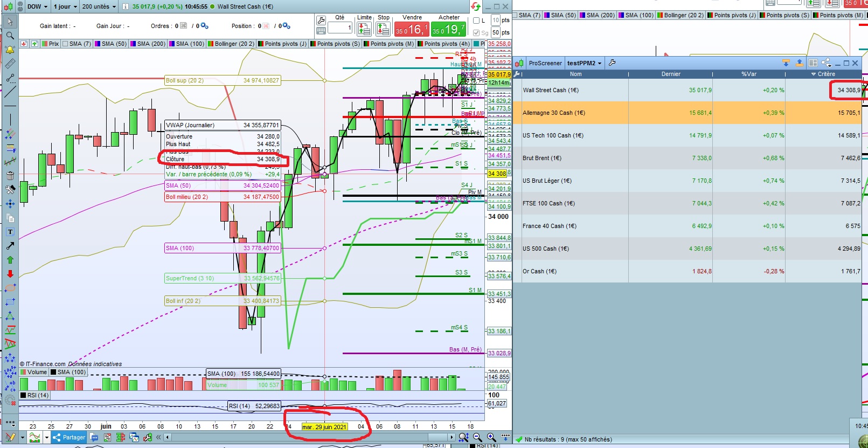The width and height of the screenshot is (868, 448).
Task: Select the Prix tab on main chart
Action: 50,44
